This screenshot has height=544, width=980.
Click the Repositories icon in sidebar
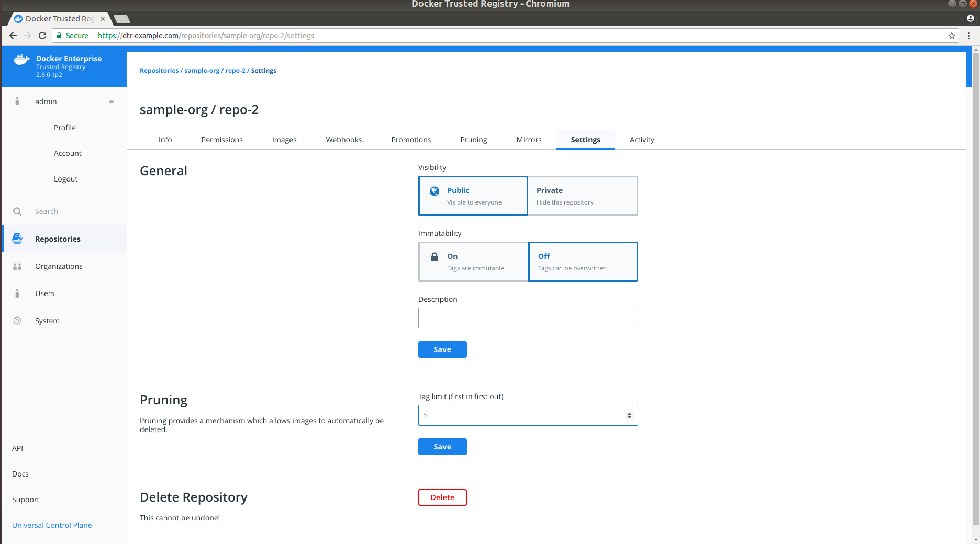coord(17,239)
